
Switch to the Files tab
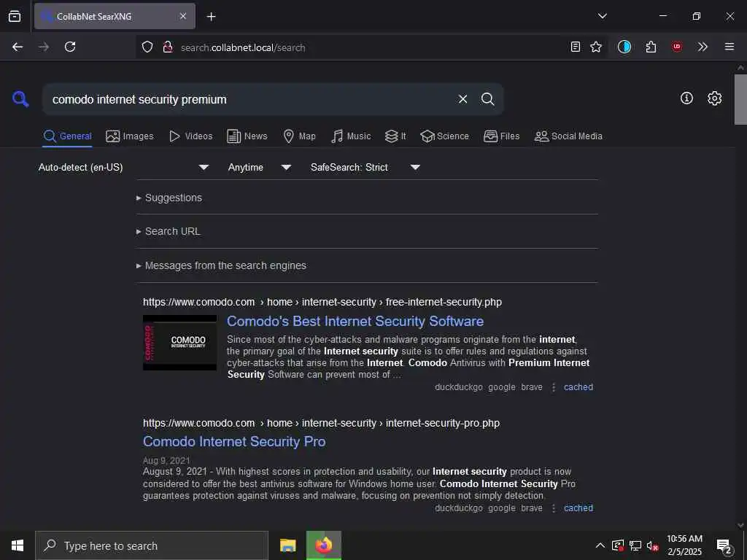coord(501,136)
